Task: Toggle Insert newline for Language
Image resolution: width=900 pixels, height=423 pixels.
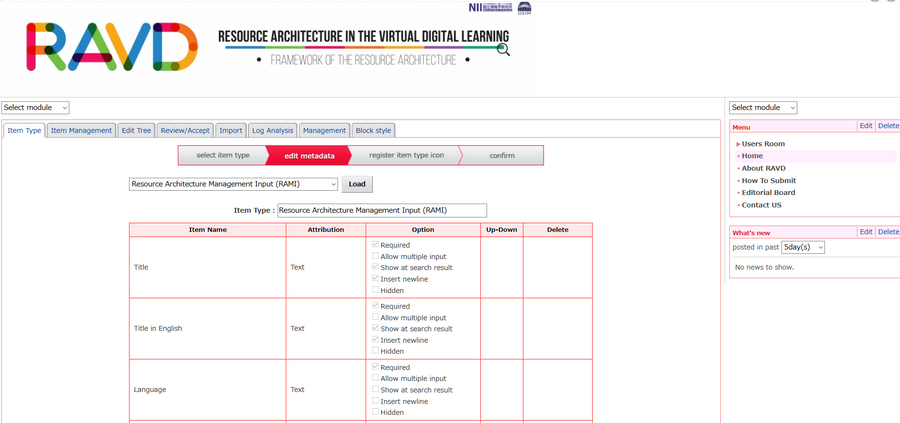Action: click(x=375, y=401)
